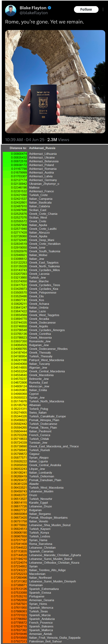Click the Distance to: label
This screenshot has width=108, height=644.
pyautogui.click(x=18, y=148)
